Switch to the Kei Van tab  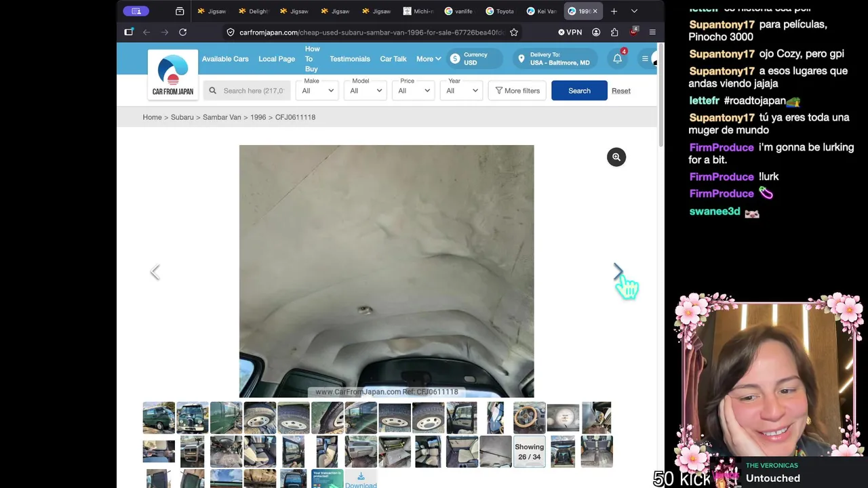(x=542, y=11)
